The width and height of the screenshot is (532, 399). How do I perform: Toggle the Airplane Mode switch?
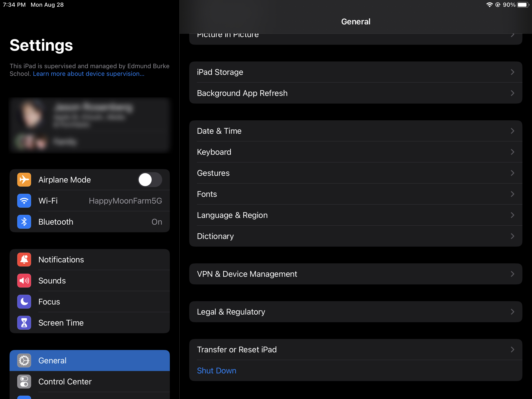(150, 180)
